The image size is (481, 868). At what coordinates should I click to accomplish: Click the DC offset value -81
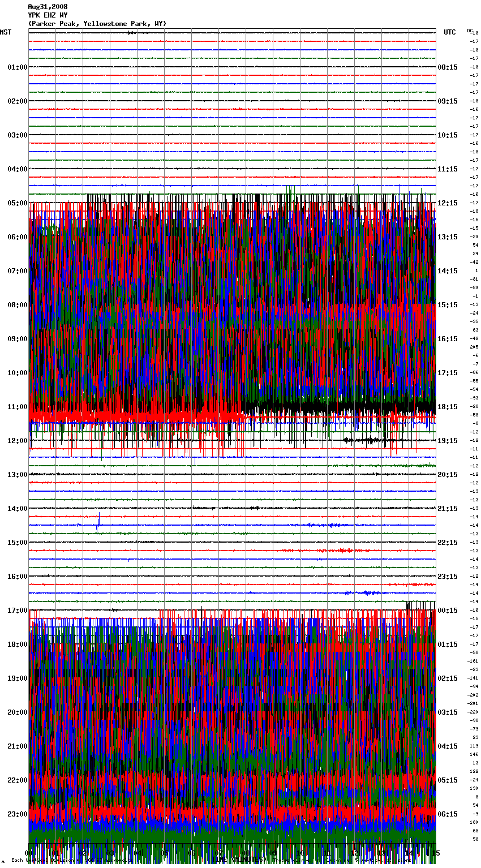tap(474, 279)
